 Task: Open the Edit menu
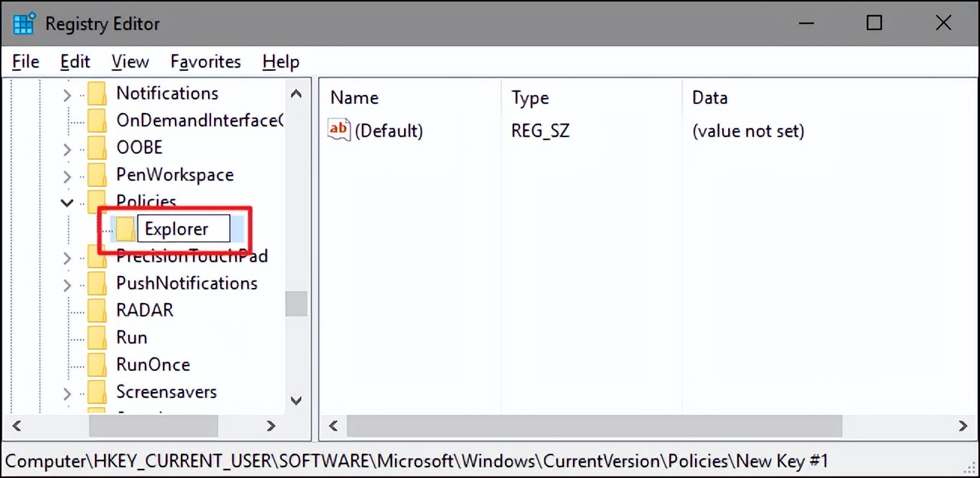75,61
